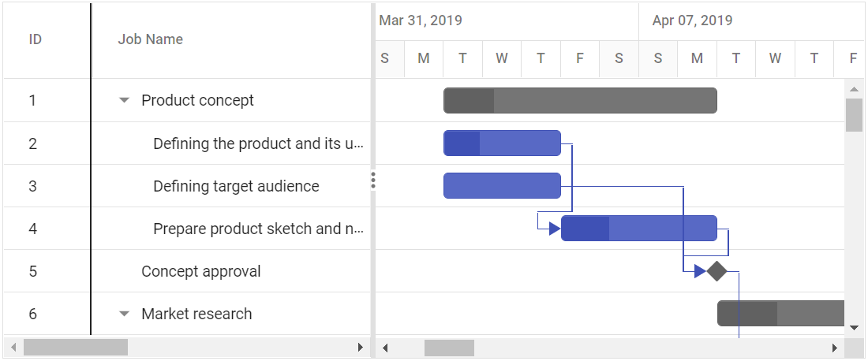The width and height of the screenshot is (868, 361).
Task: Collapse the Product concept task group
Action: 124,101
